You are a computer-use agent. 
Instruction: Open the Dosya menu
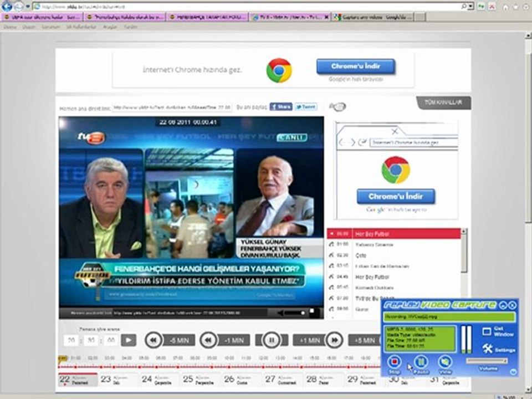[9, 27]
